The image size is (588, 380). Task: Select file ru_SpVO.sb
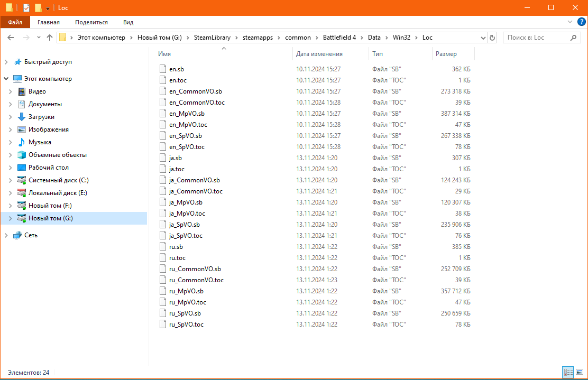[x=185, y=313]
